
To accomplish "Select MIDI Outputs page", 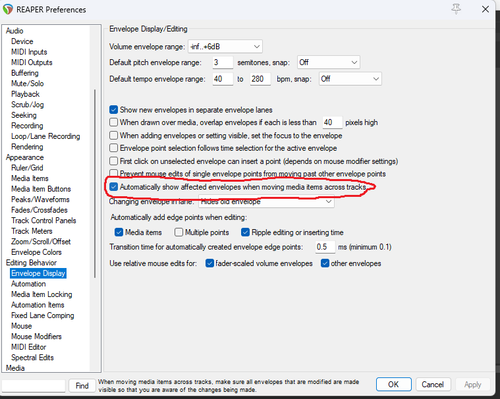I will point(32,62).
